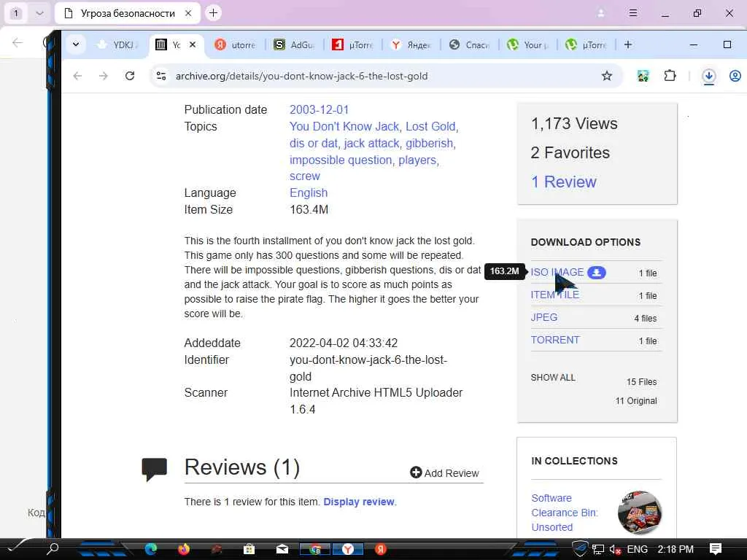Click the 2003-12-01 publication date link
Viewport: 747px width, 560px height.
click(320, 110)
